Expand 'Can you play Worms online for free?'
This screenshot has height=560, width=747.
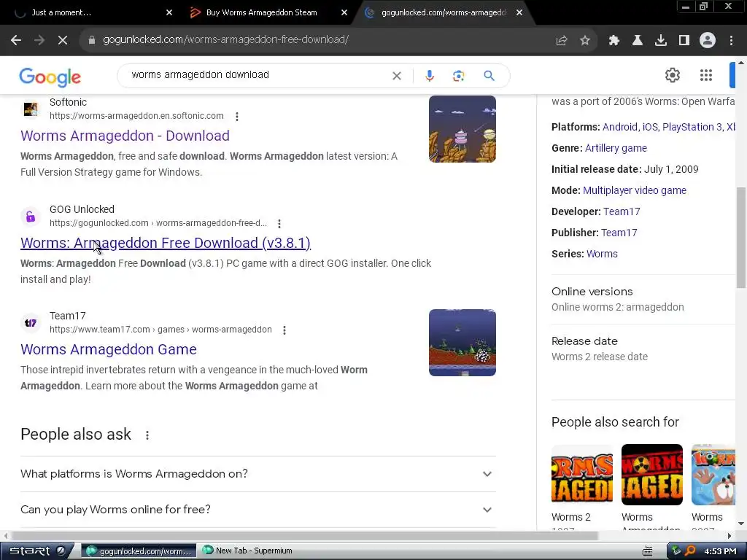coord(258,510)
